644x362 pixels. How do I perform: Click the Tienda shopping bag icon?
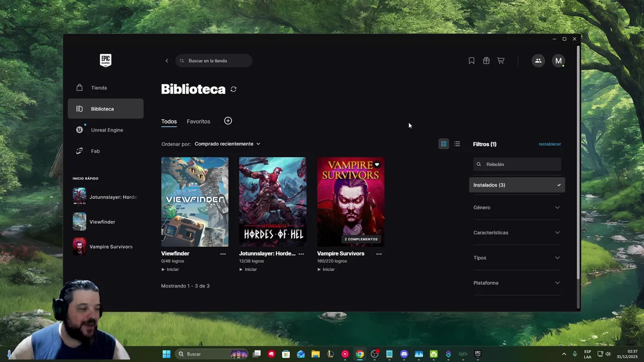coord(79,87)
